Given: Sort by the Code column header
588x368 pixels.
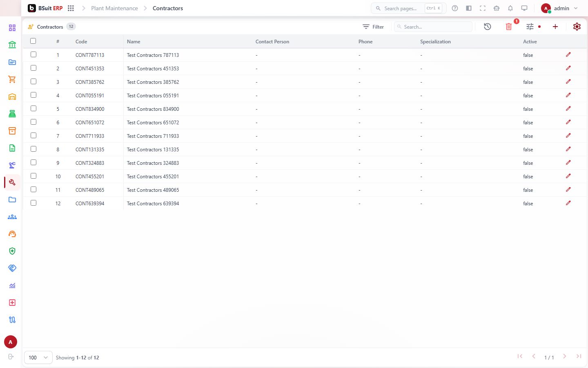Looking at the screenshot, I should (x=81, y=42).
